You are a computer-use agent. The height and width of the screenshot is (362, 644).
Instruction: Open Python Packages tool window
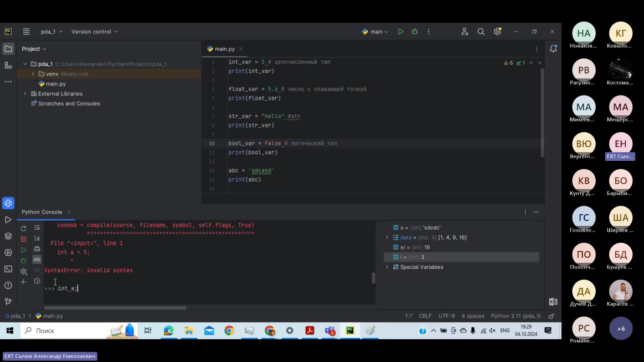click(x=8, y=236)
